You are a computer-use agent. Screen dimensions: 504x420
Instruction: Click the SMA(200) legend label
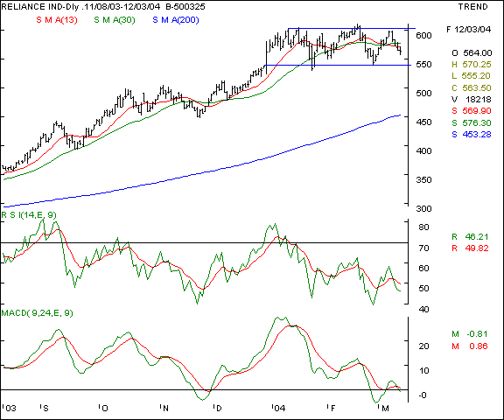click(176, 20)
